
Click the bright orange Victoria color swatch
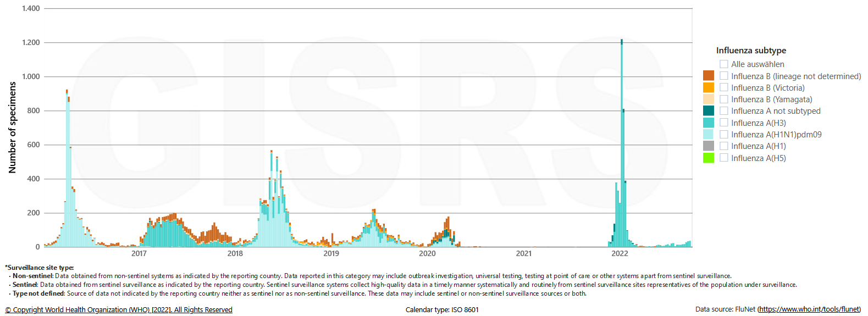(709, 87)
